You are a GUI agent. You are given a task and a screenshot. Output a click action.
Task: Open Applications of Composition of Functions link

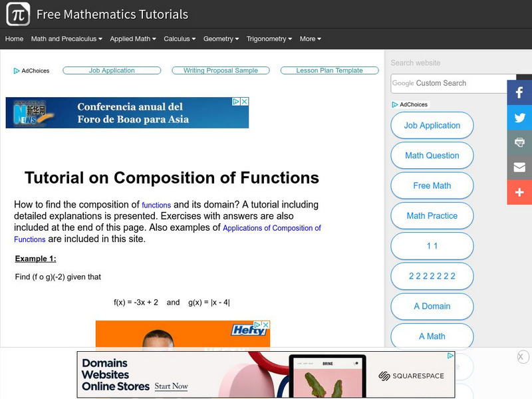click(272, 228)
